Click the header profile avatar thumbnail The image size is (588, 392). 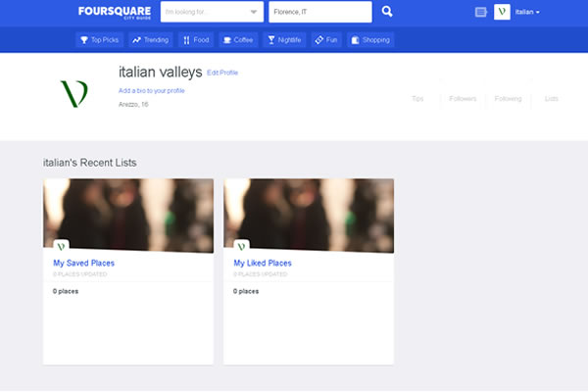[502, 12]
